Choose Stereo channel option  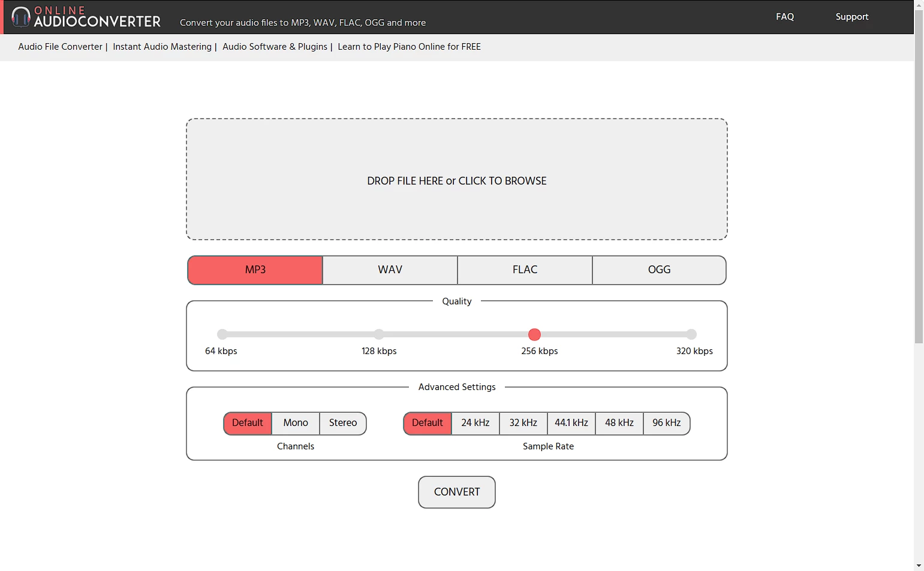click(x=343, y=423)
